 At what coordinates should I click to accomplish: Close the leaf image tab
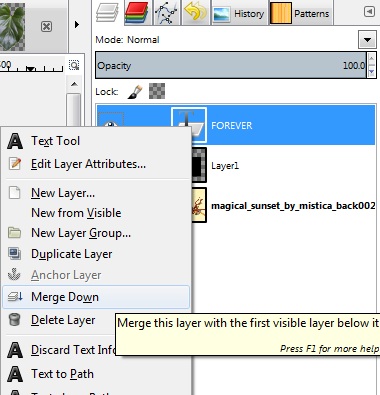click(x=46, y=26)
